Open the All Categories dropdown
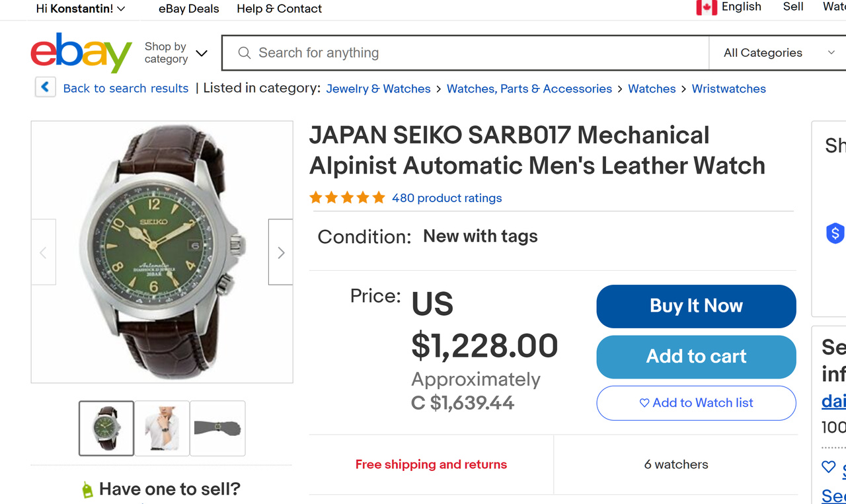846x504 pixels. coord(777,53)
